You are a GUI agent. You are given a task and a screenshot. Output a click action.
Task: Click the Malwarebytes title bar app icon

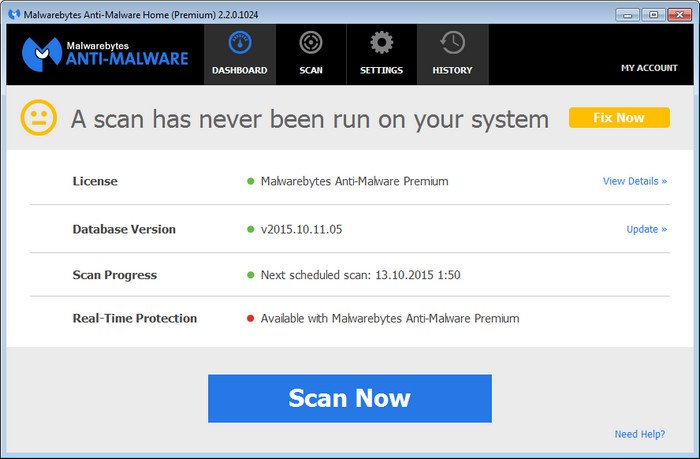(14, 14)
